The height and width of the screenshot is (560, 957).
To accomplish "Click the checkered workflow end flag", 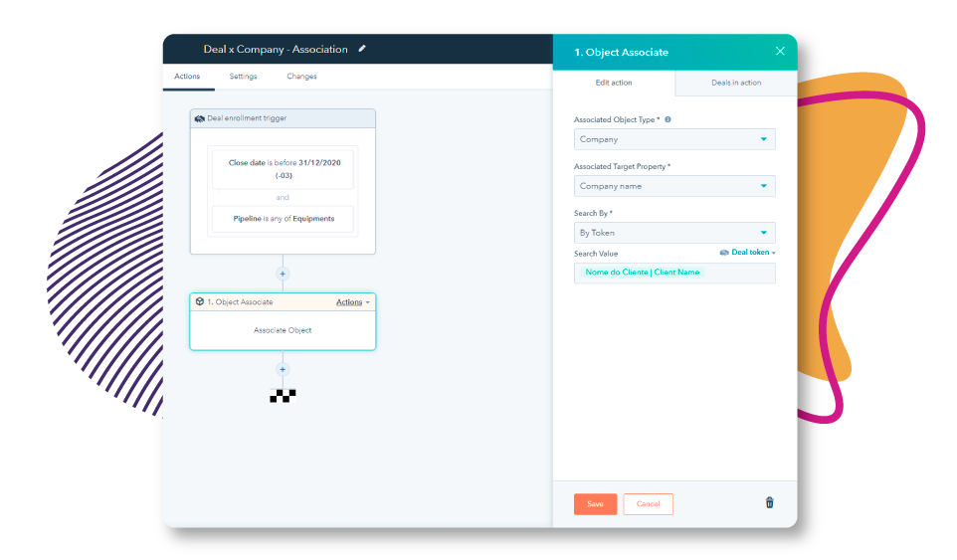I will (283, 395).
